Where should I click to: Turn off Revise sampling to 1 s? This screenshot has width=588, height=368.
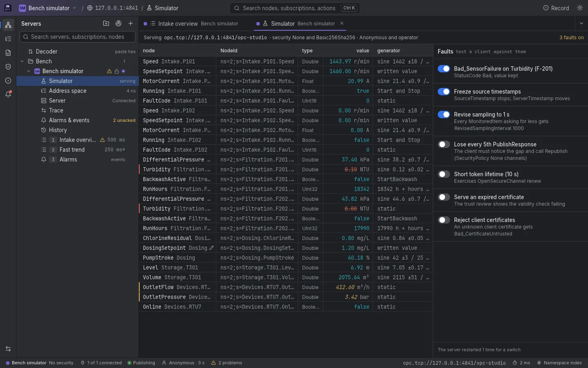[x=444, y=114]
